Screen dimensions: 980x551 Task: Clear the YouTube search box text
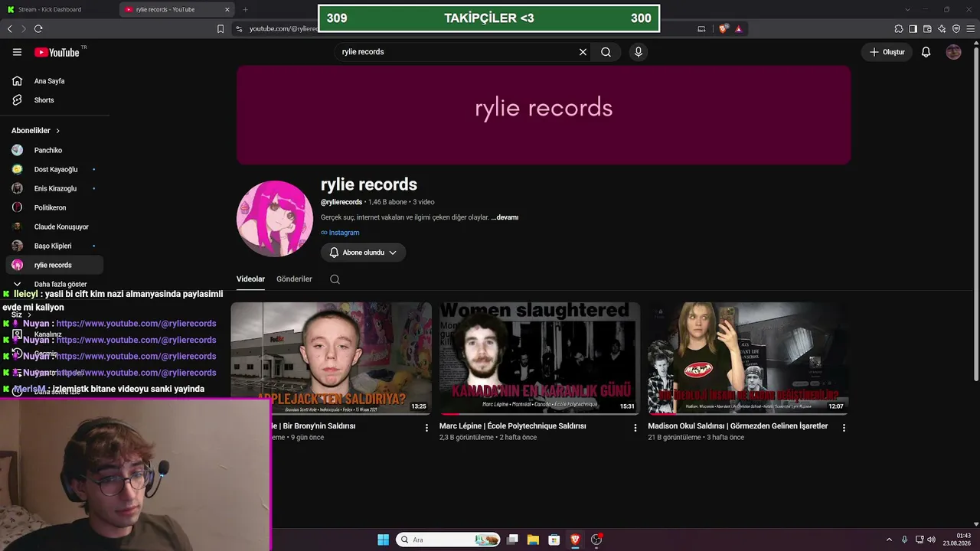(583, 52)
